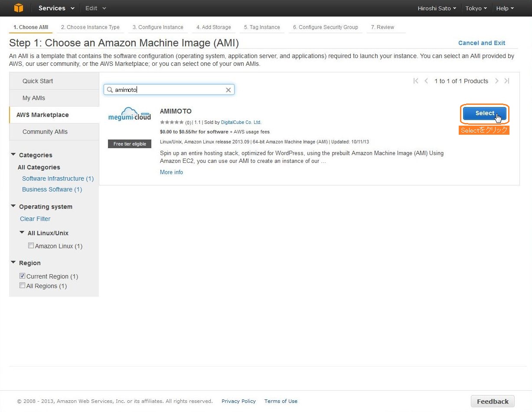Uncheck the Current Region checkbox
This screenshot has width=532, height=412.
(23, 276)
